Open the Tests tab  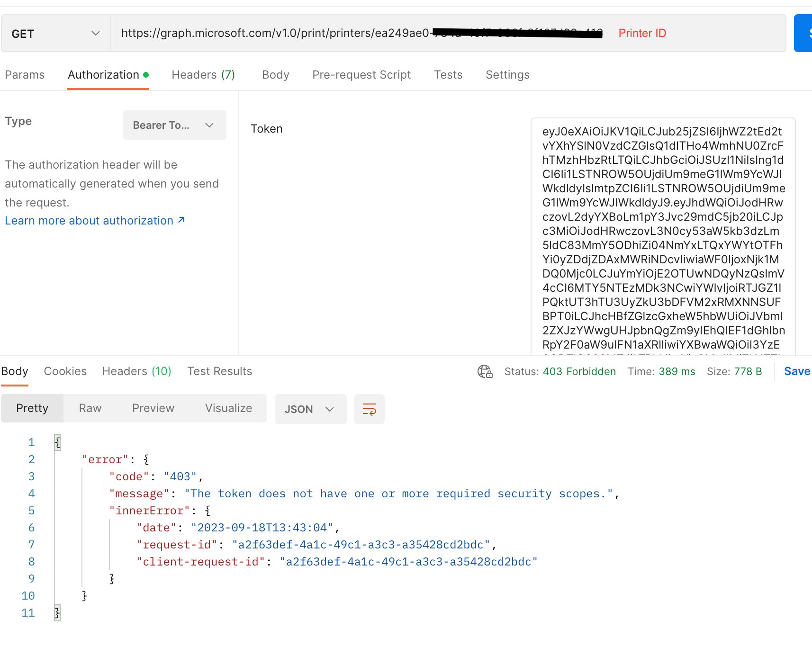tap(448, 74)
